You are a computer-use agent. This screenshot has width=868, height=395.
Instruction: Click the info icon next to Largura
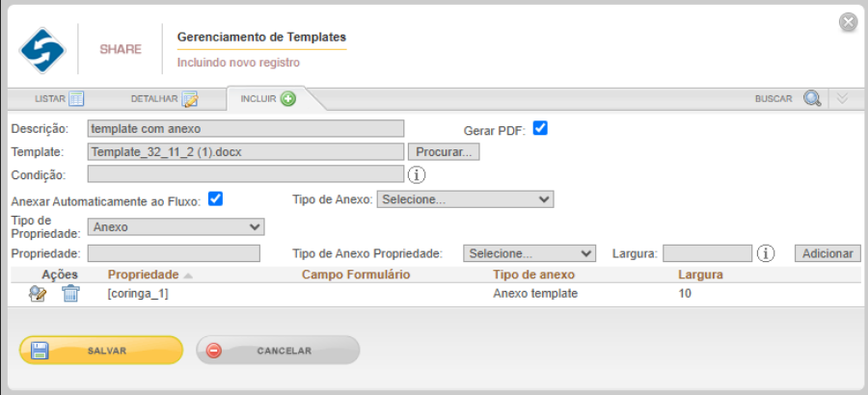click(x=766, y=253)
